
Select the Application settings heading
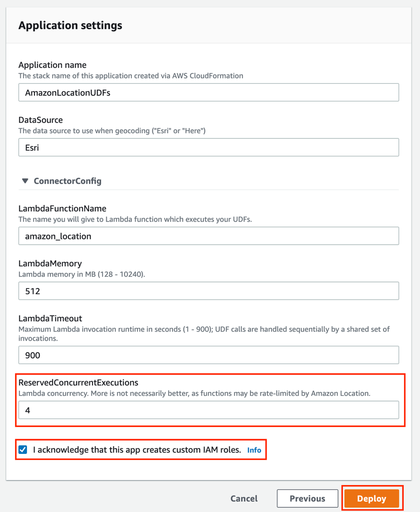coord(70,25)
